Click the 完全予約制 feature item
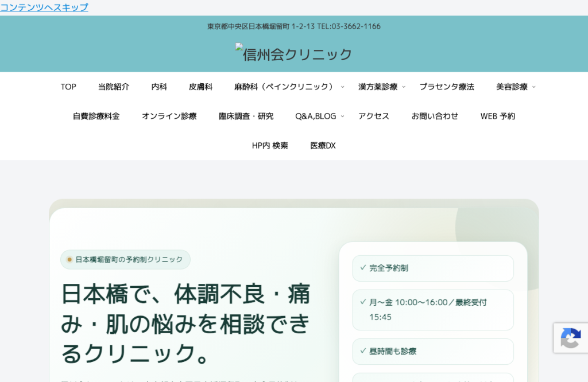Screen dimensions: 588x382 click(x=433, y=268)
